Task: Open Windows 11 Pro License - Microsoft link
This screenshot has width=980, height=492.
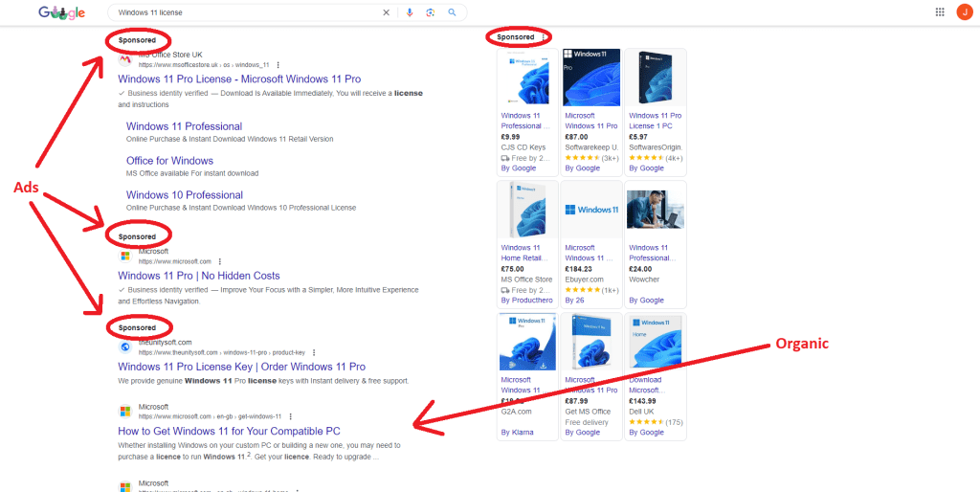Action: 239,79
